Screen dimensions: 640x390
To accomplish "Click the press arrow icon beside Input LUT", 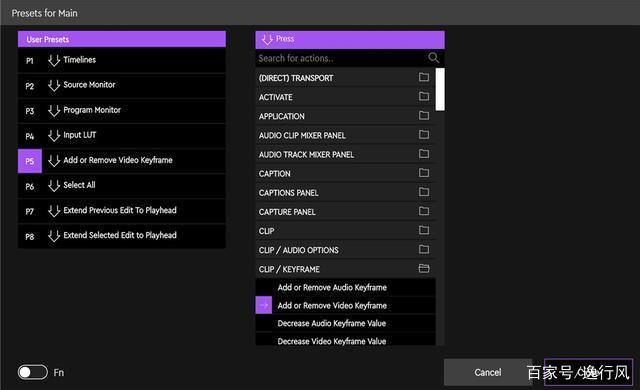I will pyautogui.click(x=54, y=135).
